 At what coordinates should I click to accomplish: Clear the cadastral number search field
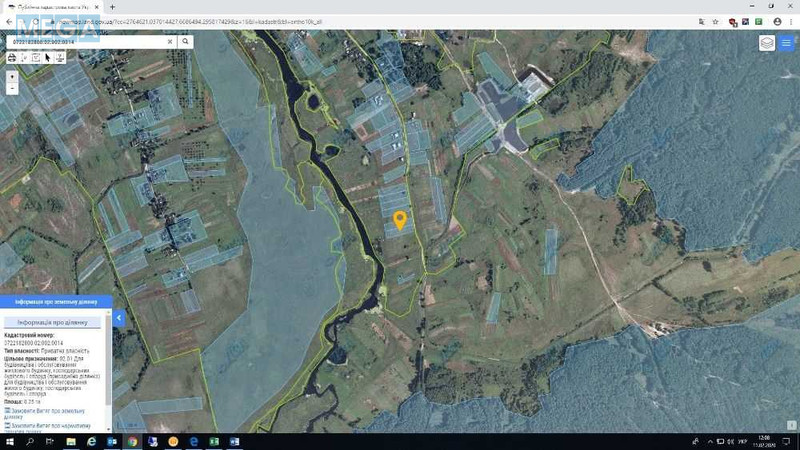pyautogui.click(x=170, y=42)
